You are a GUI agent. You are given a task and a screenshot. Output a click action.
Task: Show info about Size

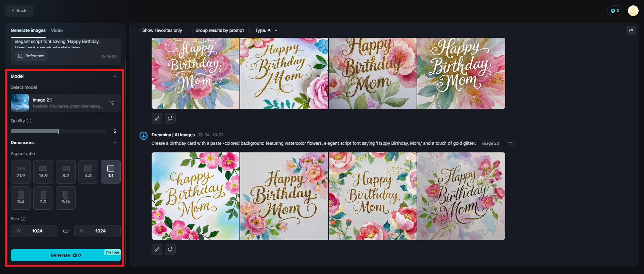(x=23, y=219)
